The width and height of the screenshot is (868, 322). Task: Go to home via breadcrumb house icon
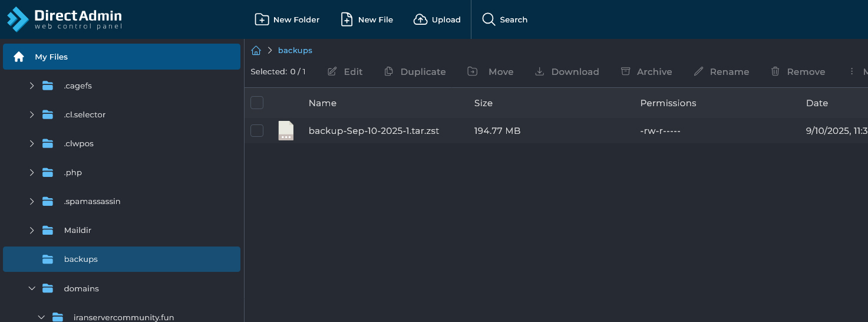[256, 51]
